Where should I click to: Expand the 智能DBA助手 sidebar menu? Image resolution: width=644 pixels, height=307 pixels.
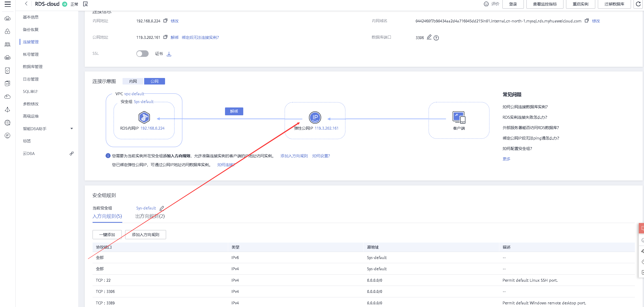[72, 129]
